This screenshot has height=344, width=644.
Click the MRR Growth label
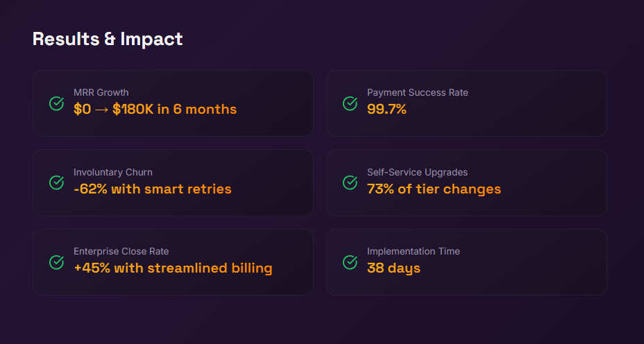101,92
